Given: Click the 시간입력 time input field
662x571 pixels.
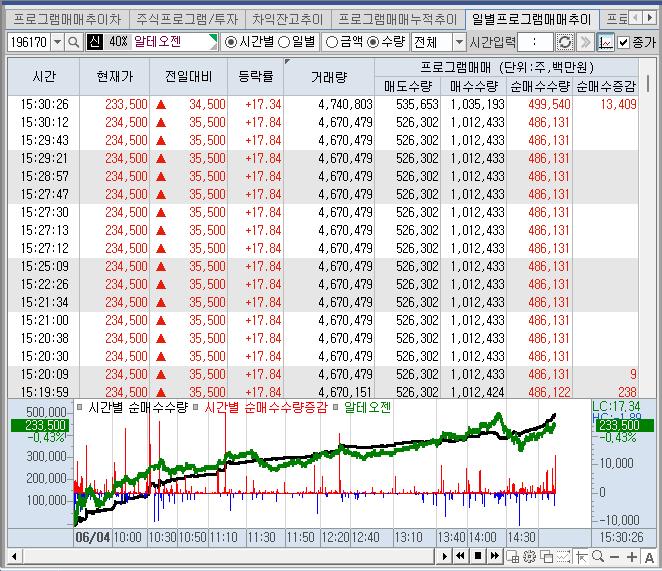Looking at the screenshot, I should pos(534,42).
